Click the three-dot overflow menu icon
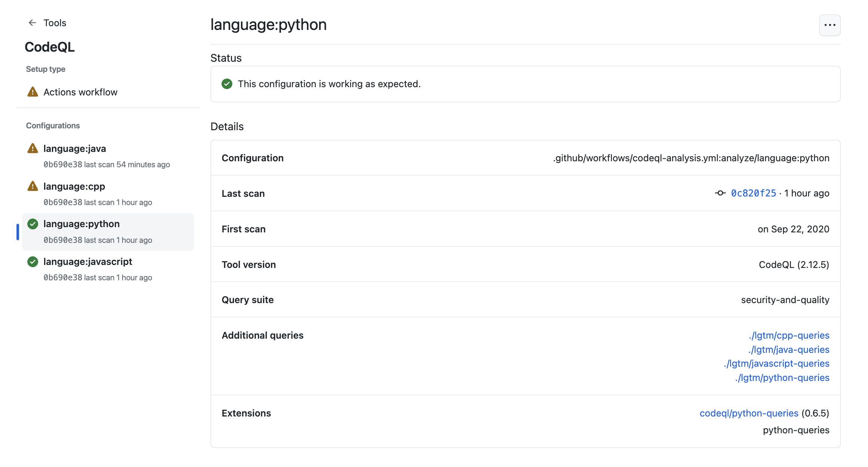Viewport: 868px width, 467px height. tap(831, 25)
